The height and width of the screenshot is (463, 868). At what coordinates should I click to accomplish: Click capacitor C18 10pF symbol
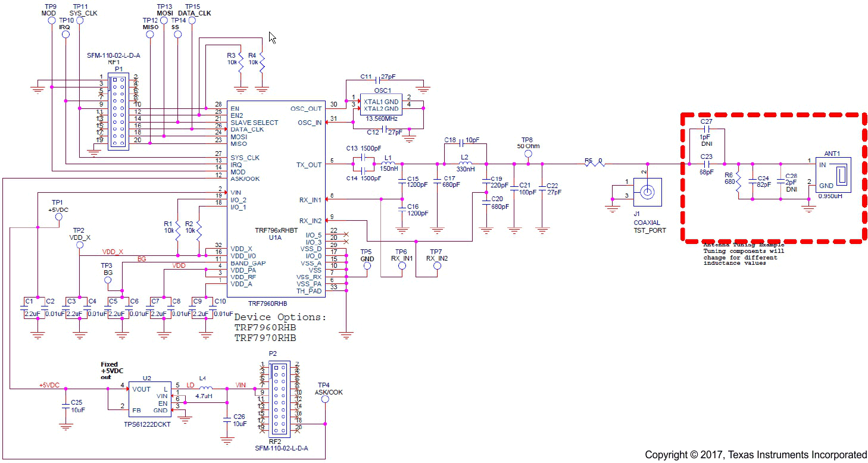coord(463,144)
